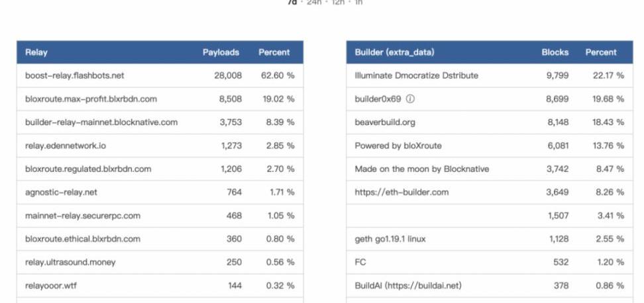Select the 7d time range
The height and width of the screenshot is (303, 644).
coord(292,3)
